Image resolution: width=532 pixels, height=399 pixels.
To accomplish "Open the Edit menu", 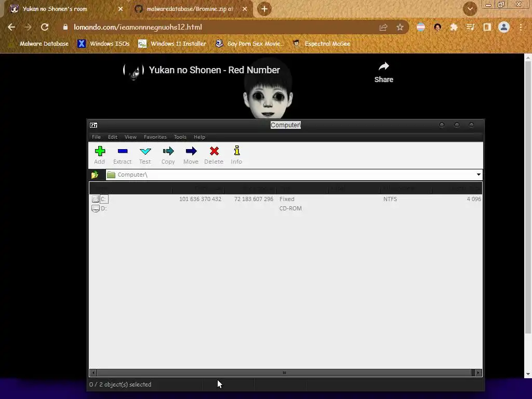I will (113, 137).
